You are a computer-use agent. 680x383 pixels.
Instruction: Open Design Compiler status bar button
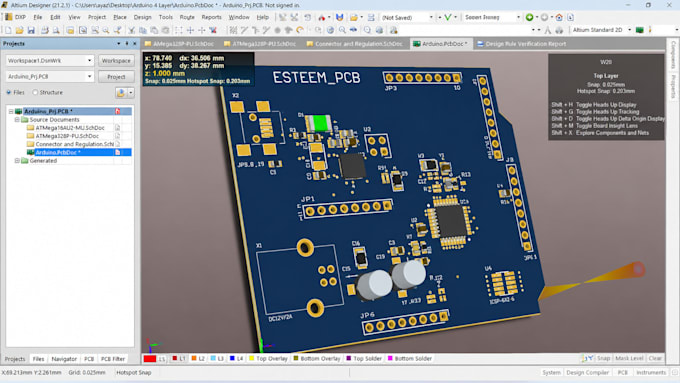(588, 373)
